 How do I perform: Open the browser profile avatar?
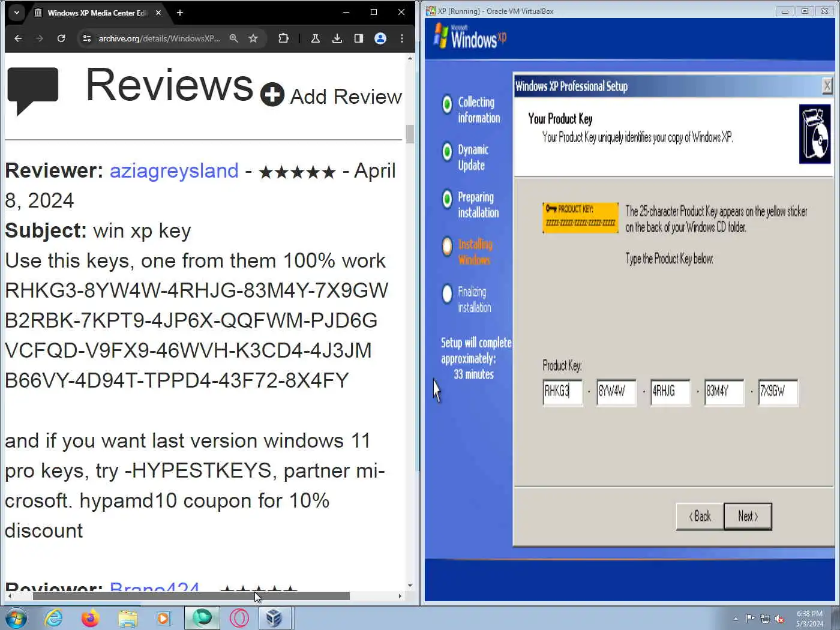380,38
